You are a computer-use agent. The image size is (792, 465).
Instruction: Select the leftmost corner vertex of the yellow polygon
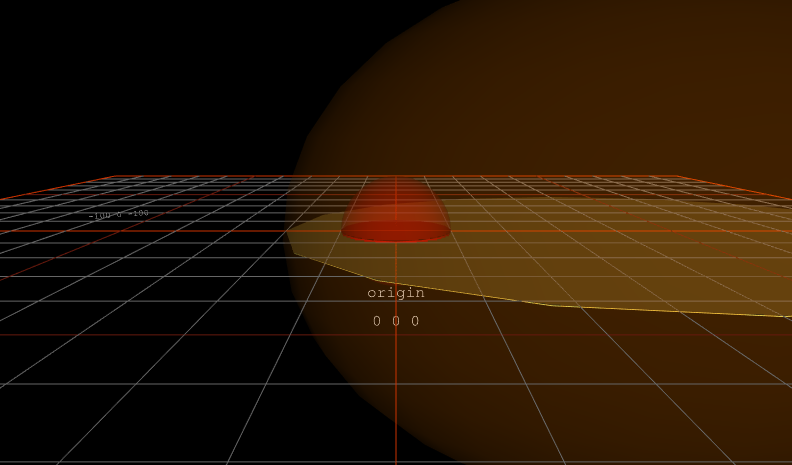(x=288, y=231)
